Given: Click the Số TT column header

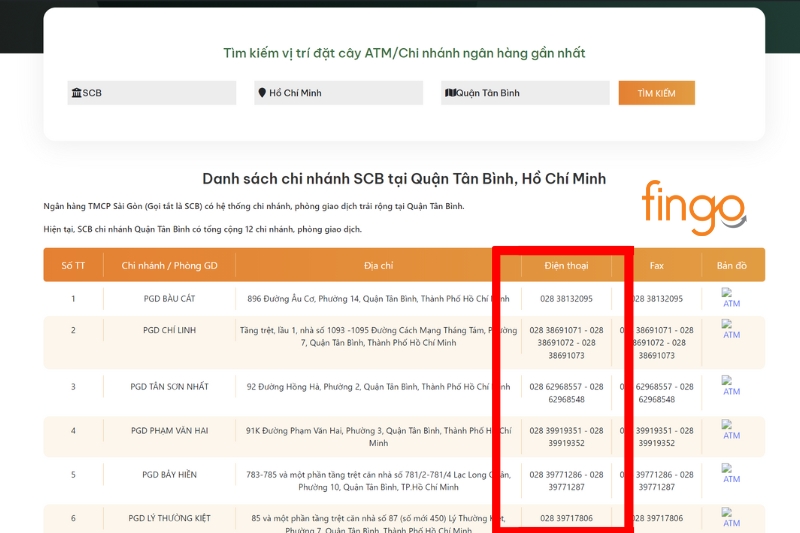Looking at the screenshot, I should pyautogui.click(x=73, y=265).
